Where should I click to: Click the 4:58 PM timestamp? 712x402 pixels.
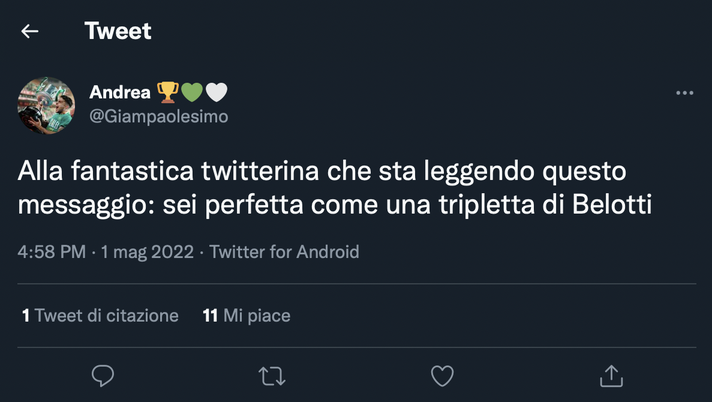[x=52, y=252]
